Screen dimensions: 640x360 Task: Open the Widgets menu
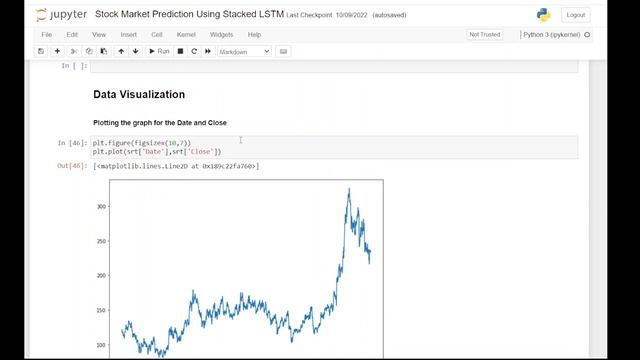pos(222,35)
